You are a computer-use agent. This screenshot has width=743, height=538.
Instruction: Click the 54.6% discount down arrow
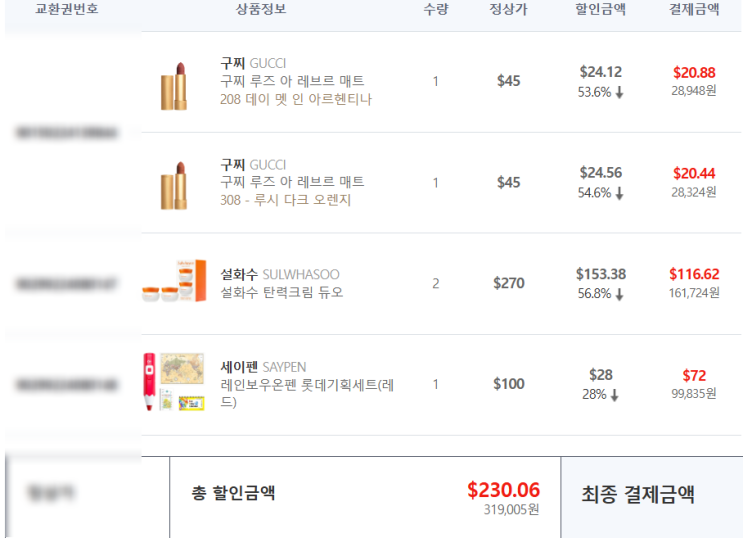point(619,193)
